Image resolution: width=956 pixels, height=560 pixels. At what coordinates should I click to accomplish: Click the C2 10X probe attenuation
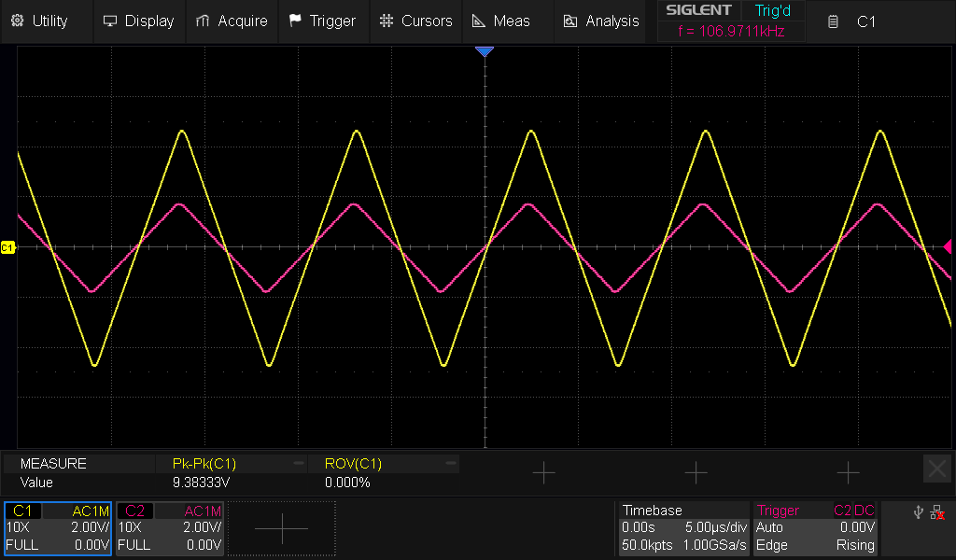[130, 527]
